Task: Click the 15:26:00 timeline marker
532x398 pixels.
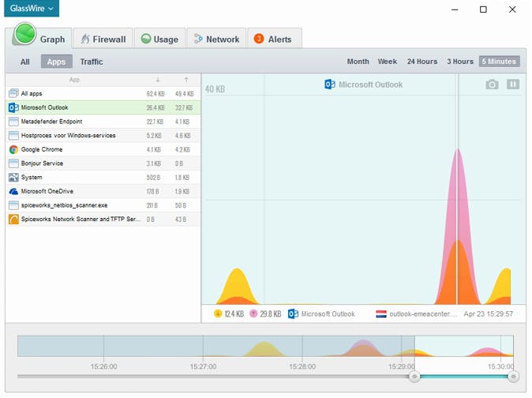Action: coord(103,366)
